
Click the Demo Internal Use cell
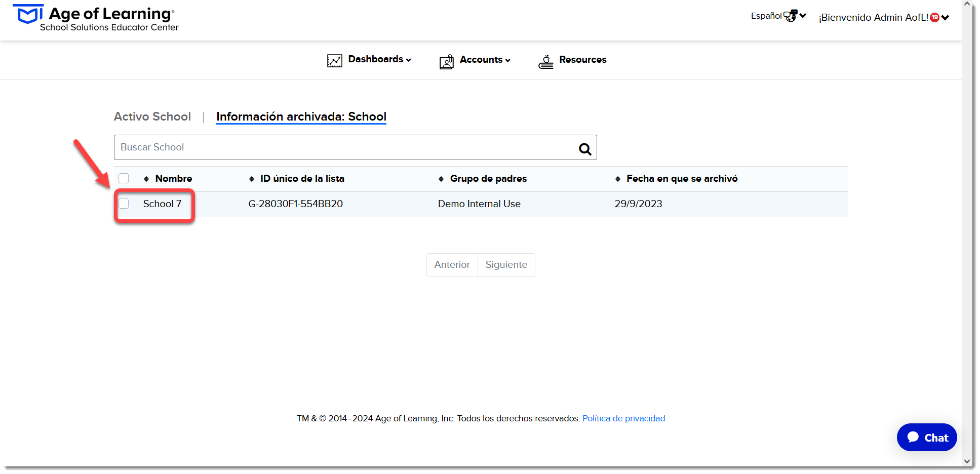point(479,204)
